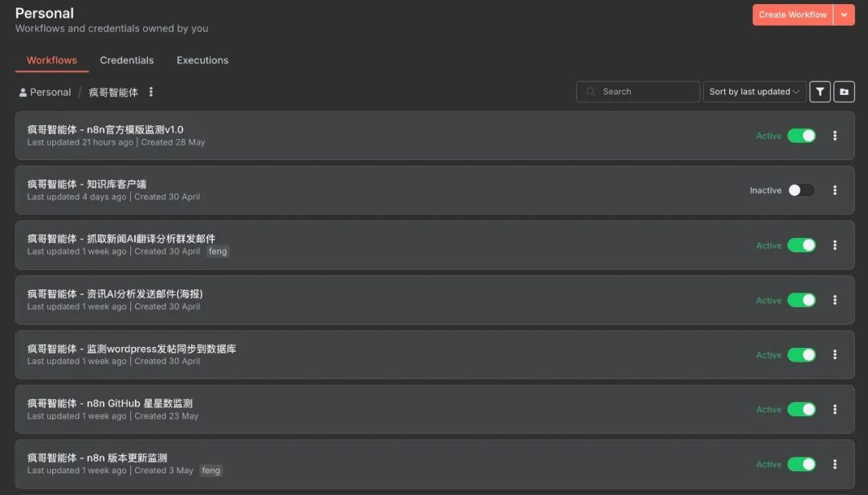Click the add folder icon button
Image resolution: width=868 pixels, height=495 pixels.
pyautogui.click(x=844, y=92)
